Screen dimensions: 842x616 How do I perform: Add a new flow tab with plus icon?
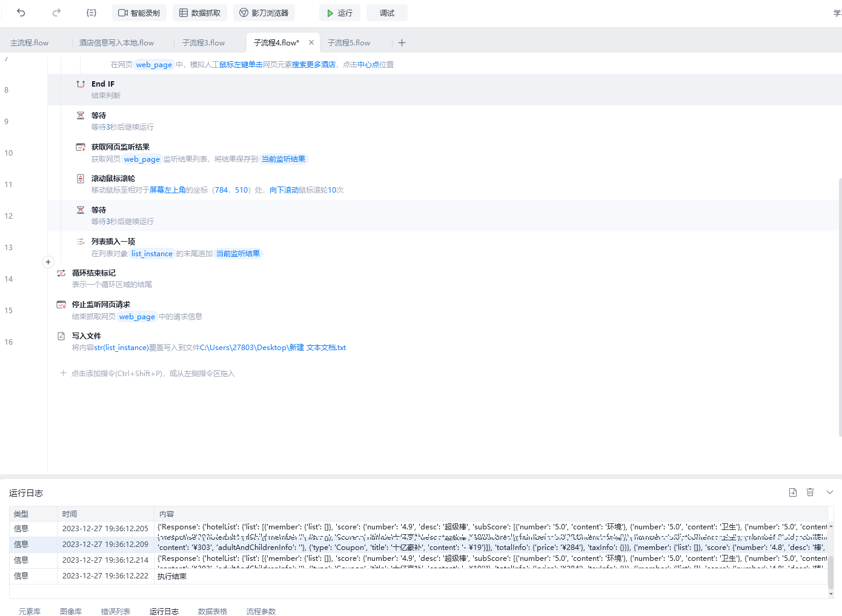coord(402,43)
